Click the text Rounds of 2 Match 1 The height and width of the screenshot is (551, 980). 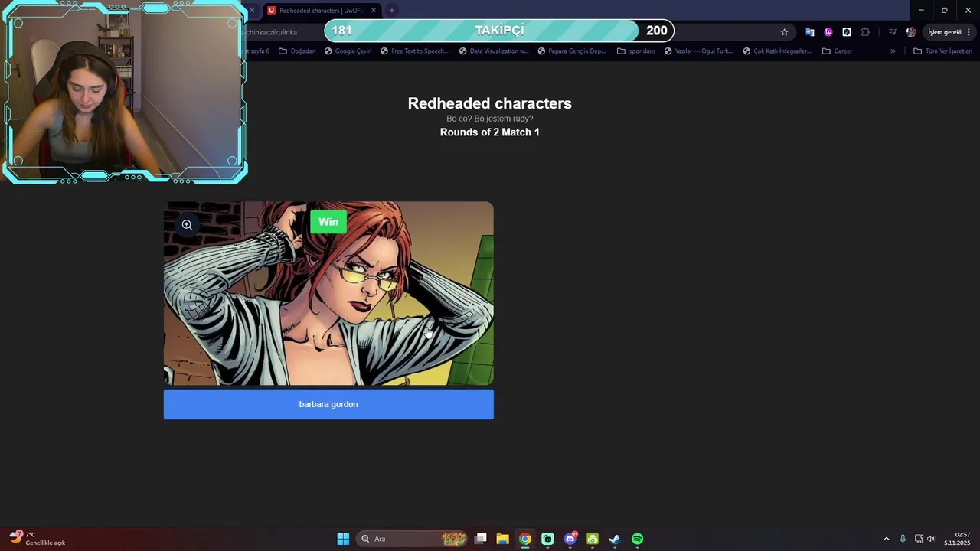[490, 132]
